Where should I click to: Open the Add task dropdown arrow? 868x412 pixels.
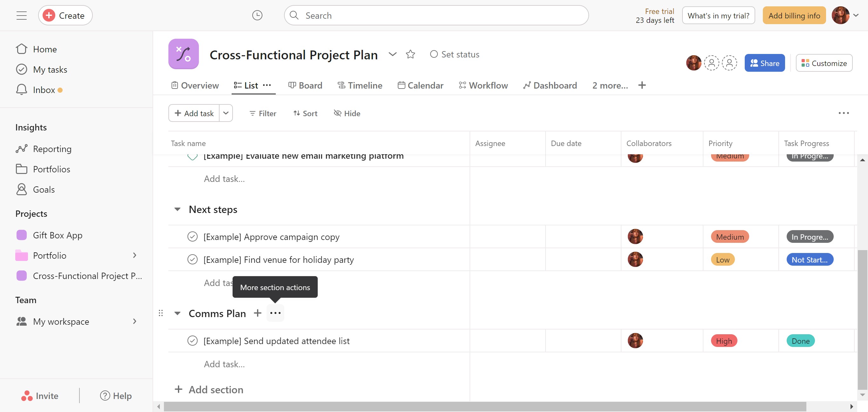click(x=226, y=113)
